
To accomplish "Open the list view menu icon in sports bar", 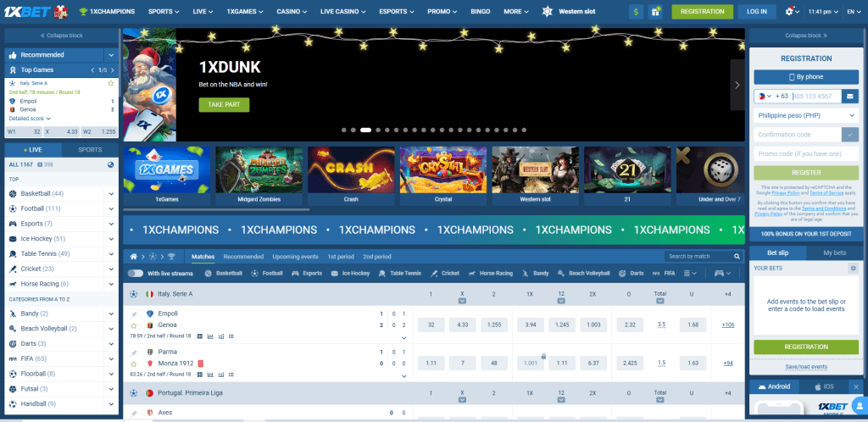I will tap(690, 273).
